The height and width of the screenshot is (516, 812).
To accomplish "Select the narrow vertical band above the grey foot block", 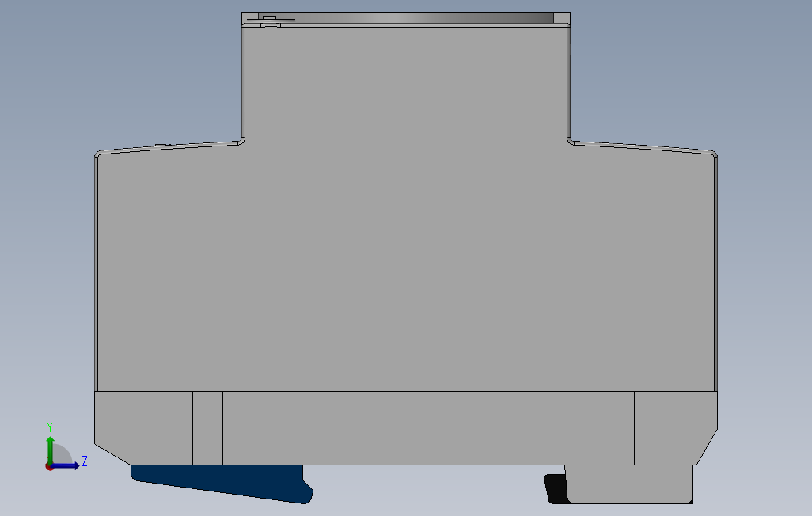I will tap(620, 428).
